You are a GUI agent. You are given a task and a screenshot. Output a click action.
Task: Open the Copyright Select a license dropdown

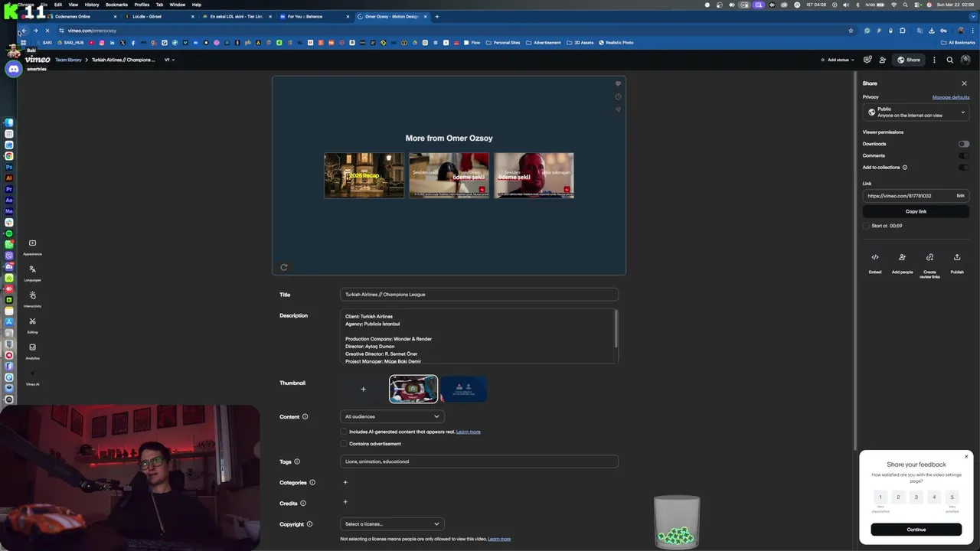pos(392,524)
